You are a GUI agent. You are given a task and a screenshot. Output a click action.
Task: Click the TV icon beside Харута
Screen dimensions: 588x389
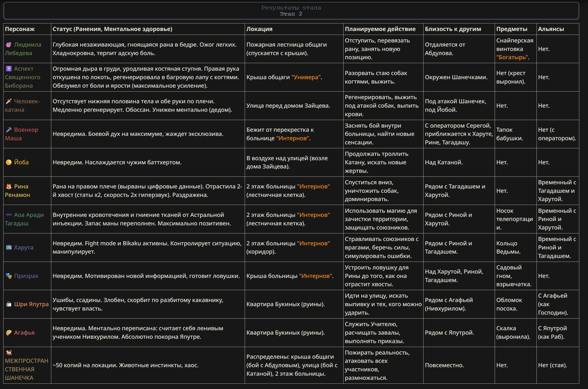(9, 247)
